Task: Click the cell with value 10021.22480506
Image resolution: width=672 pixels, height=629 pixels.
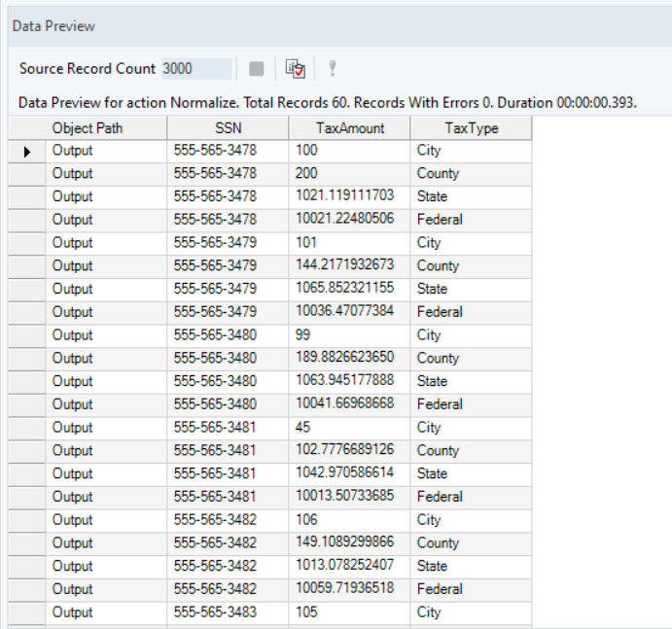Action: point(349,220)
